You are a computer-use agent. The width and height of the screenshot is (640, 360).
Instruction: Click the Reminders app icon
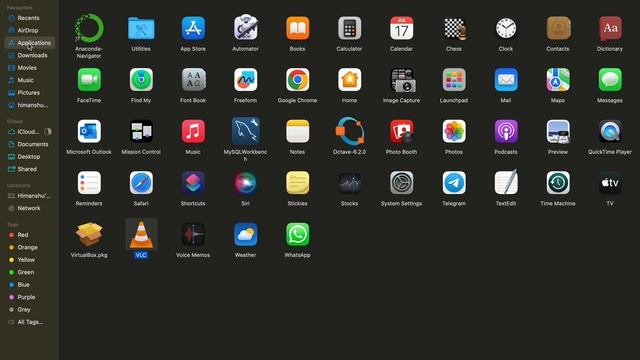tap(89, 183)
